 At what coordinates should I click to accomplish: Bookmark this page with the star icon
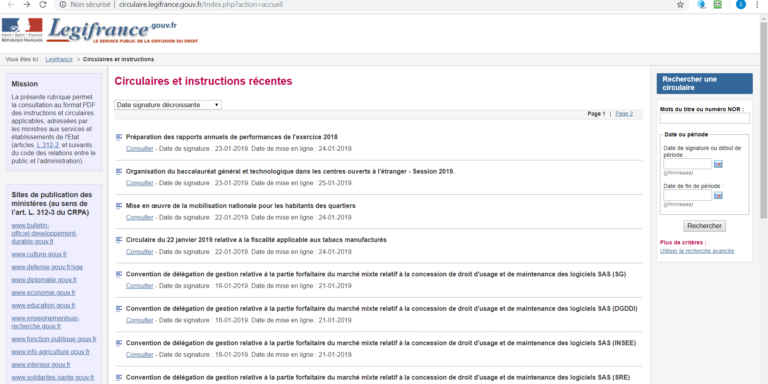(680, 4)
